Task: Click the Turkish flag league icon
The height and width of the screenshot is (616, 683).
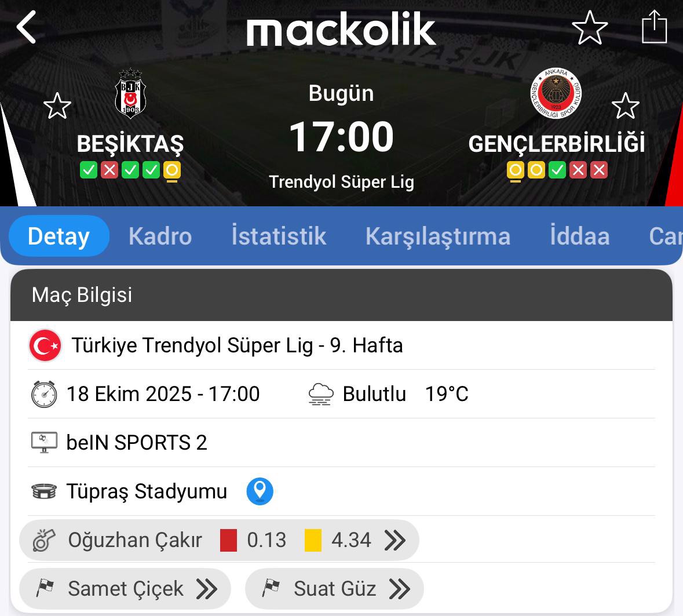Action: [45, 345]
